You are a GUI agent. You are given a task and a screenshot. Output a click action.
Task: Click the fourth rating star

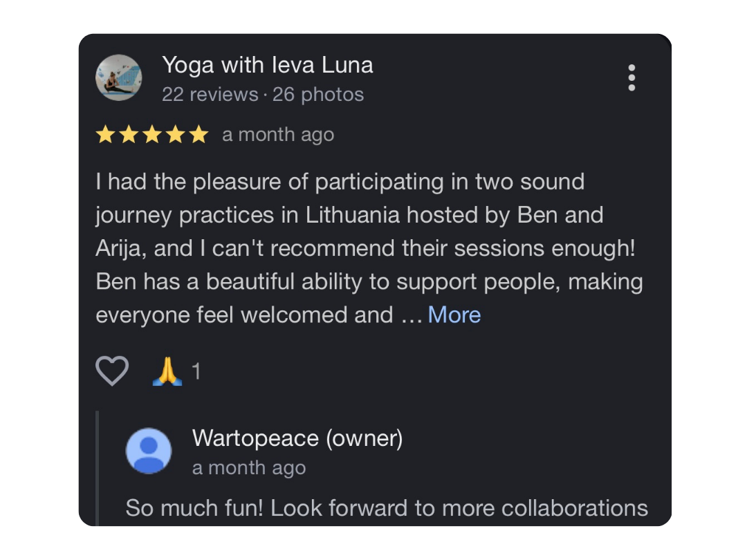[x=176, y=135]
